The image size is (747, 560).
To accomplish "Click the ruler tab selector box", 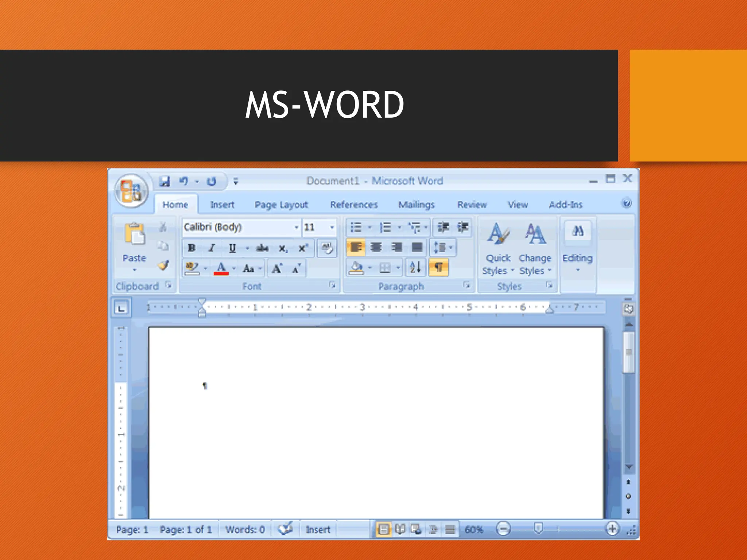I will coord(121,308).
